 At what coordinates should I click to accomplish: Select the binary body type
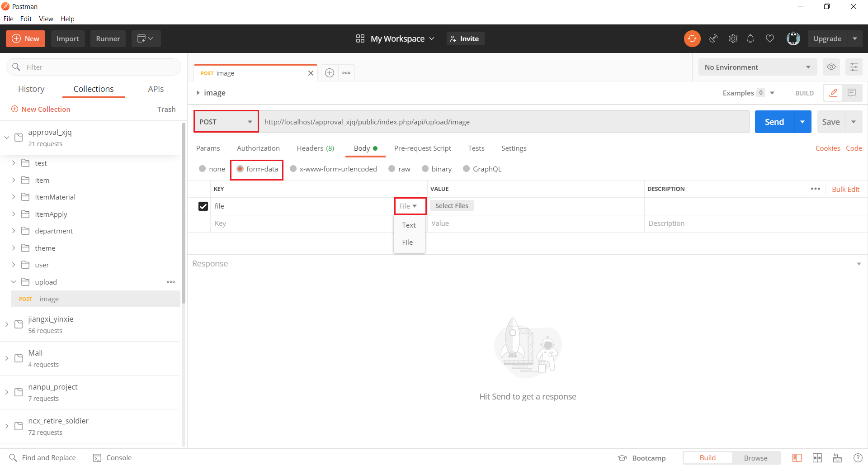425,169
